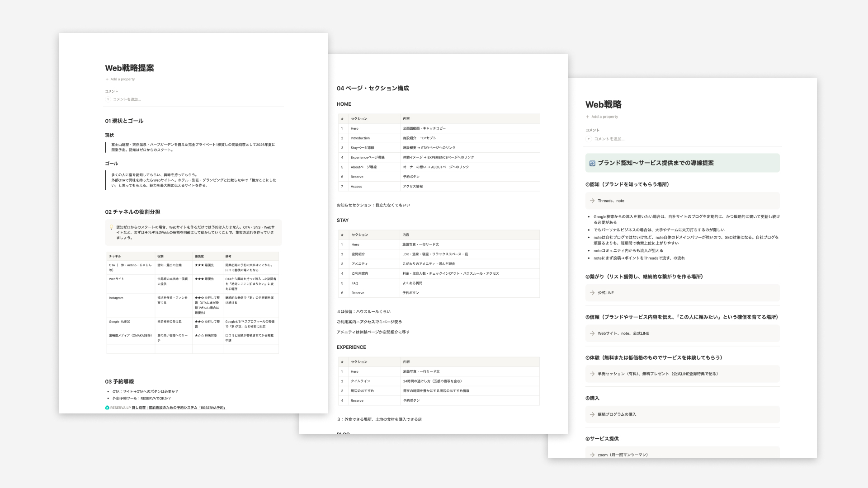This screenshot has width=868, height=488.
Task: Click the RESERVA LP link favicon icon
Action: click(x=107, y=408)
